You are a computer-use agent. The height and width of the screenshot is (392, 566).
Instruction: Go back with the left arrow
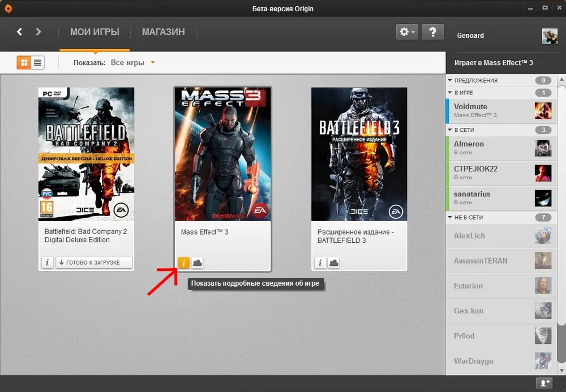[x=20, y=32]
